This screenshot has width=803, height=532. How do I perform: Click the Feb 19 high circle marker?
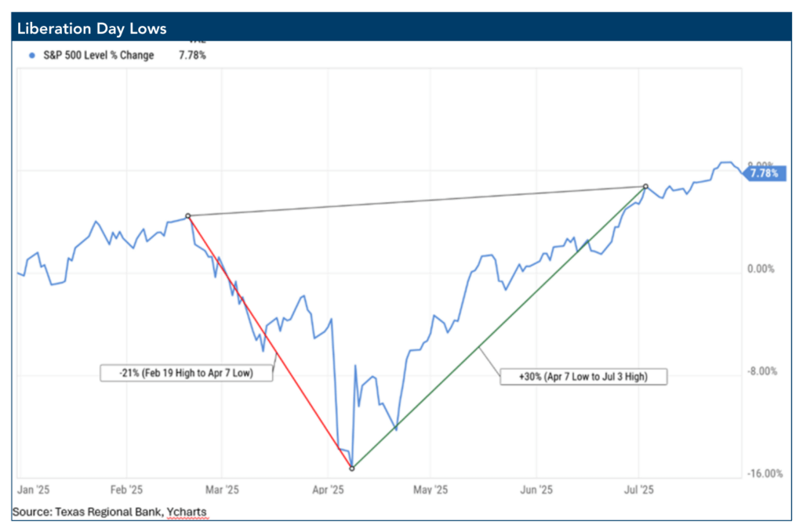pos(188,215)
